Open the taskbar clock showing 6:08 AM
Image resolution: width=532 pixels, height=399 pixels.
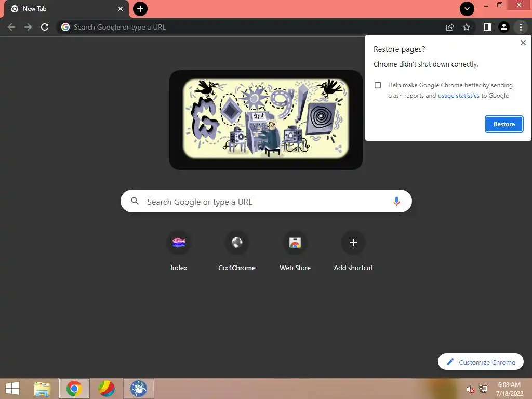pyautogui.click(x=509, y=389)
